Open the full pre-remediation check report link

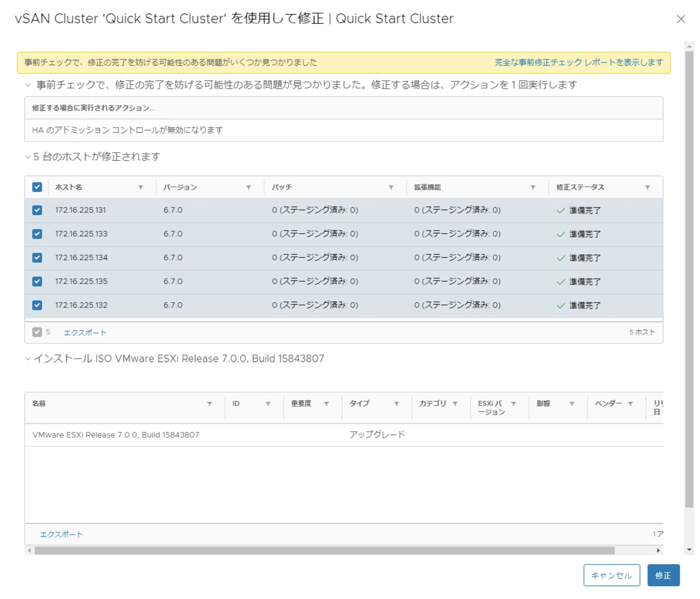[579, 62]
